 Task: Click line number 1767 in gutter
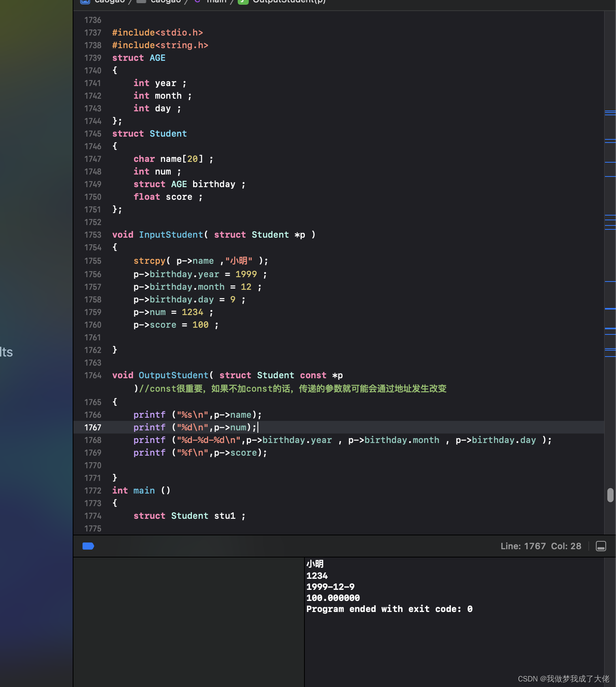pos(93,428)
